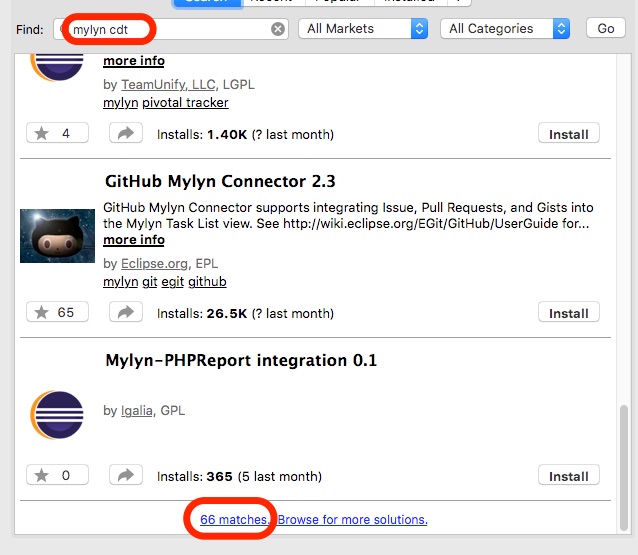The height and width of the screenshot is (555, 638).
Task: Install the plugin with 1.40K installs
Action: (x=568, y=134)
